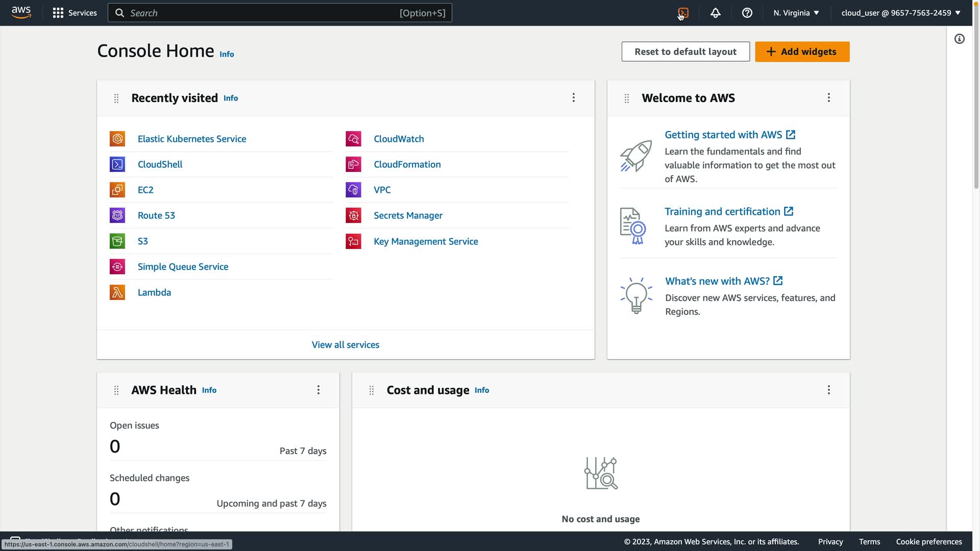Click the Secrets Manager icon
This screenshot has width=980, height=551.
click(353, 215)
